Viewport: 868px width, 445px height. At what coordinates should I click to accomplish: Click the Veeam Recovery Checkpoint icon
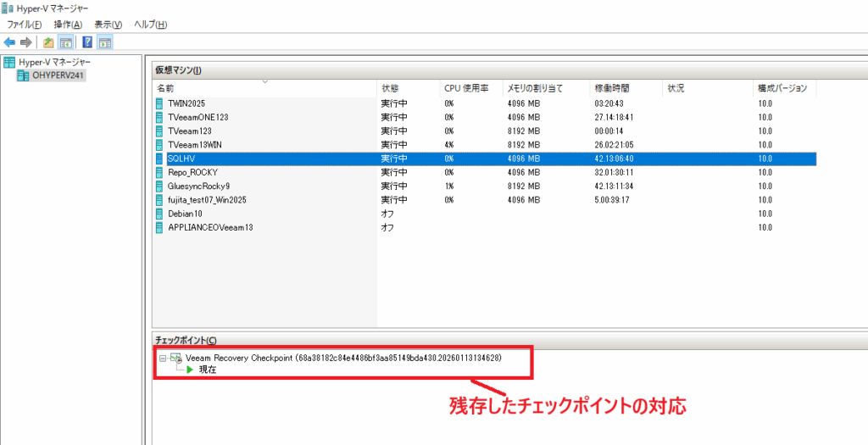pyautogui.click(x=176, y=359)
